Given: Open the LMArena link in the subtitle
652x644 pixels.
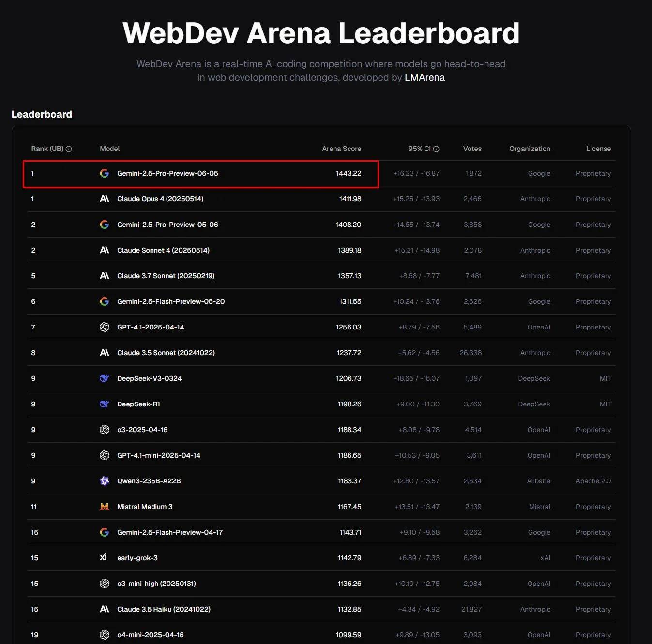Looking at the screenshot, I should [x=425, y=77].
